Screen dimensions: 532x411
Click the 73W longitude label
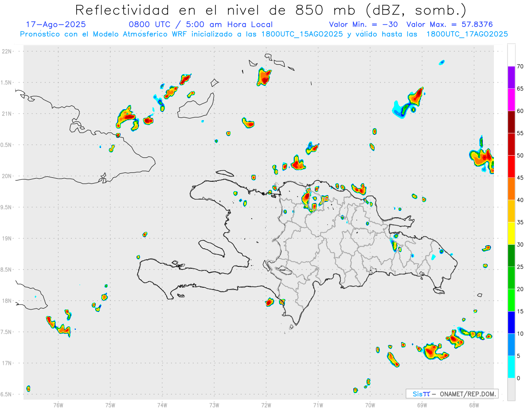[x=214, y=405]
